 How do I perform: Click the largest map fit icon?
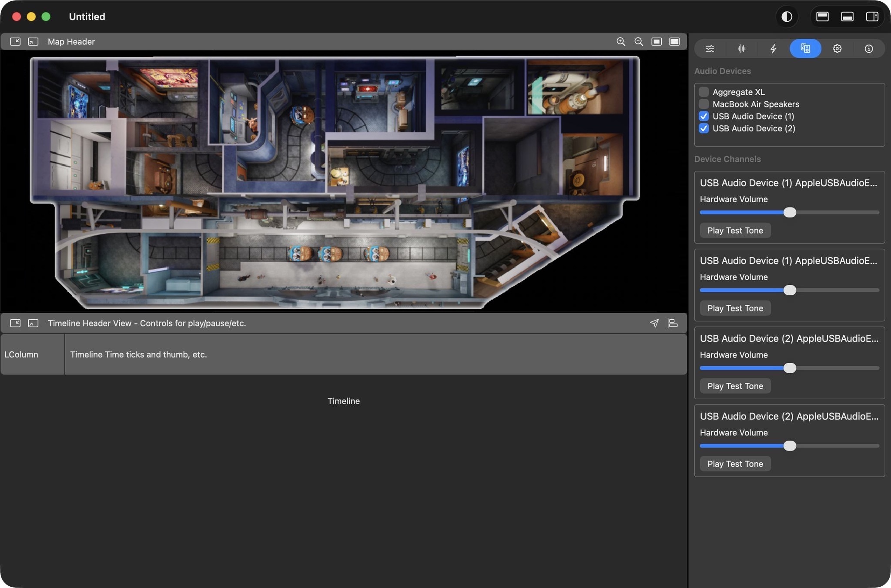(674, 42)
